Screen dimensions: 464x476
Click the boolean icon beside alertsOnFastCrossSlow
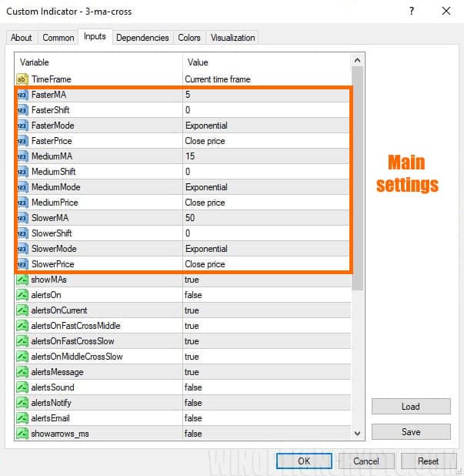click(x=22, y=341)
